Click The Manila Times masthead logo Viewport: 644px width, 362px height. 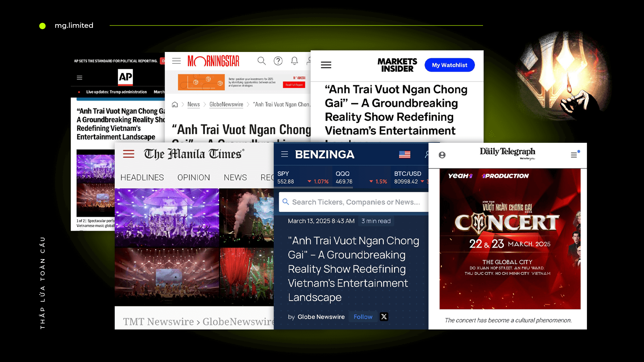194,154
